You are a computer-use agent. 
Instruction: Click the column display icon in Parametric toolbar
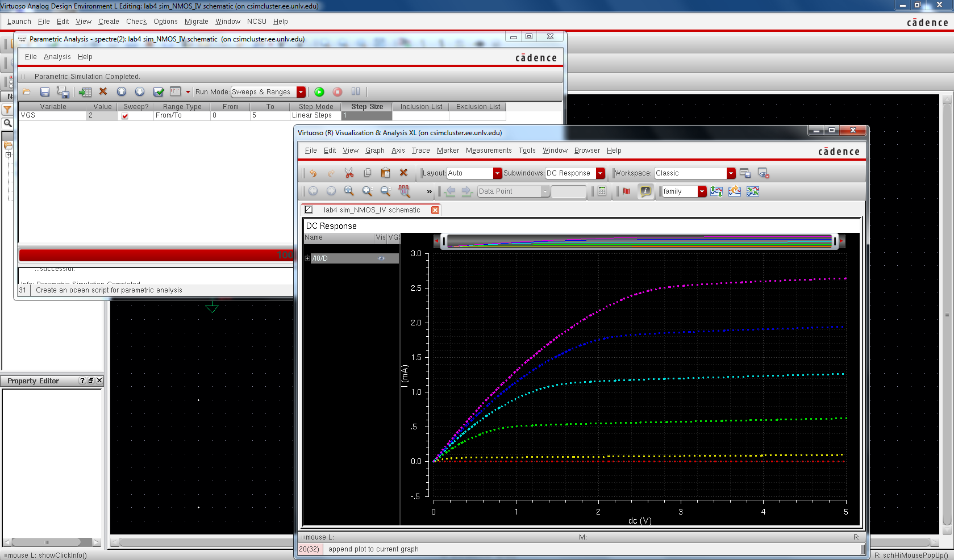click(x=176, y=91)
